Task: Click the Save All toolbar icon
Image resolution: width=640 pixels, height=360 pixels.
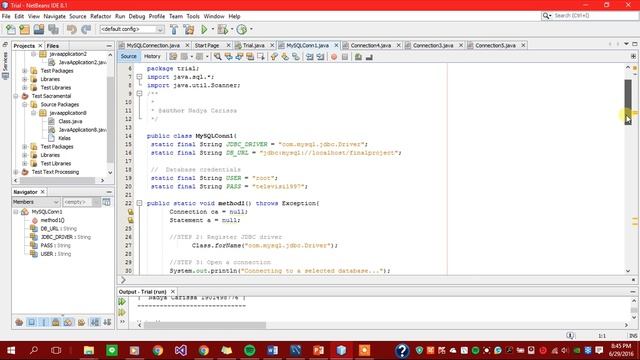Action: click(x=53, y=29)
